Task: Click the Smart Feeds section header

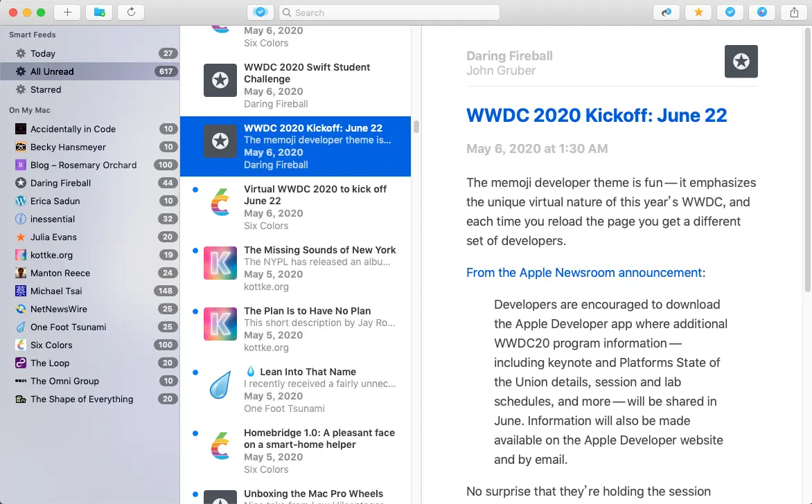Action: click(32, 35)
